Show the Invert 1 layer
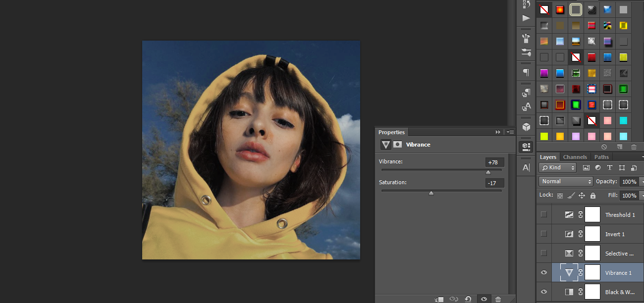644x303 pixels. click(x=544, y=234)
